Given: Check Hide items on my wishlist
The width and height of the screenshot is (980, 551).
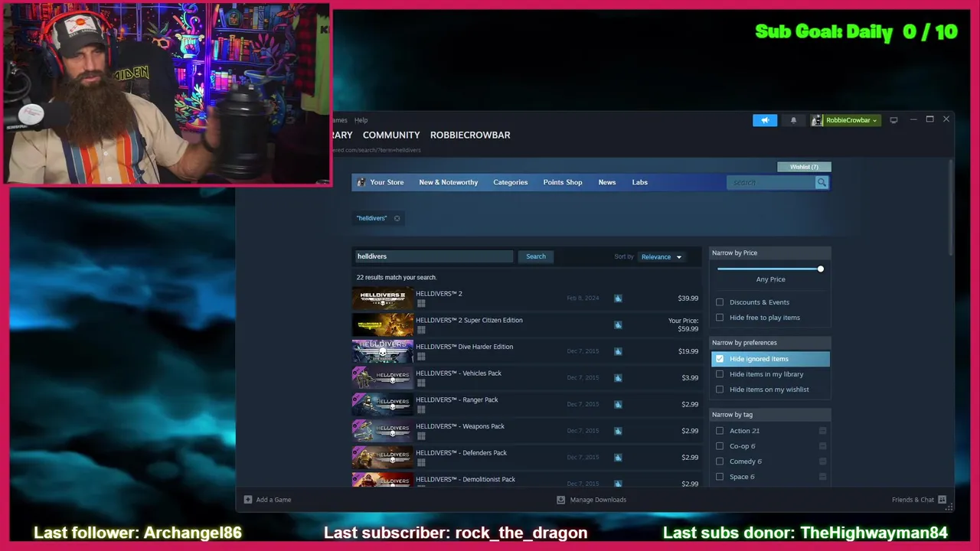Looking at the screenshot, I should tap(720, 390).
